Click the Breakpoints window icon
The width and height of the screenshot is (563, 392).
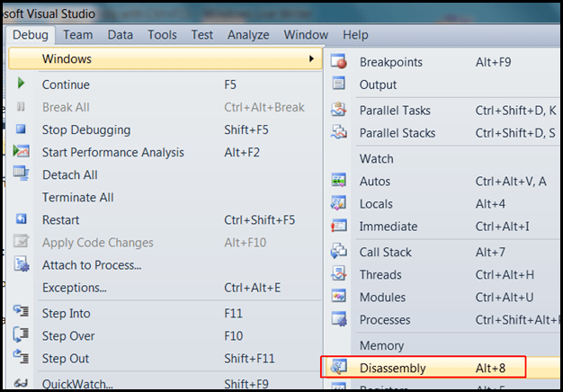(339, 62)
